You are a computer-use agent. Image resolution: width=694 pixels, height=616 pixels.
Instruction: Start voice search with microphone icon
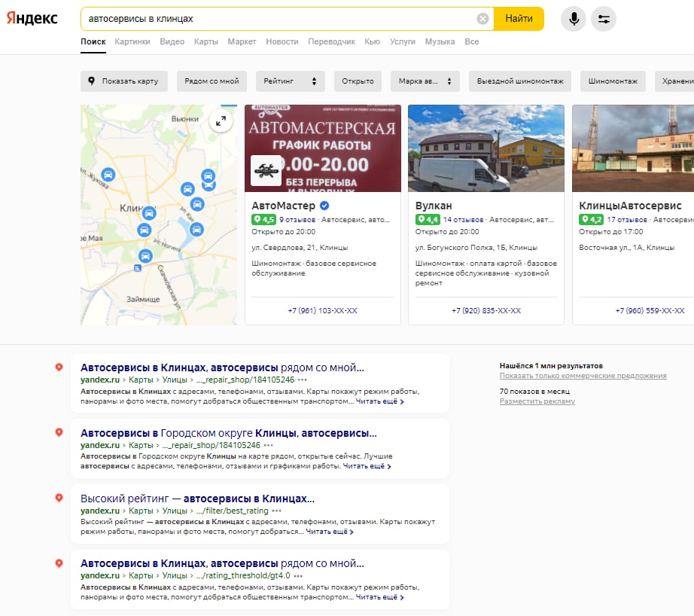tap(574, 19)
